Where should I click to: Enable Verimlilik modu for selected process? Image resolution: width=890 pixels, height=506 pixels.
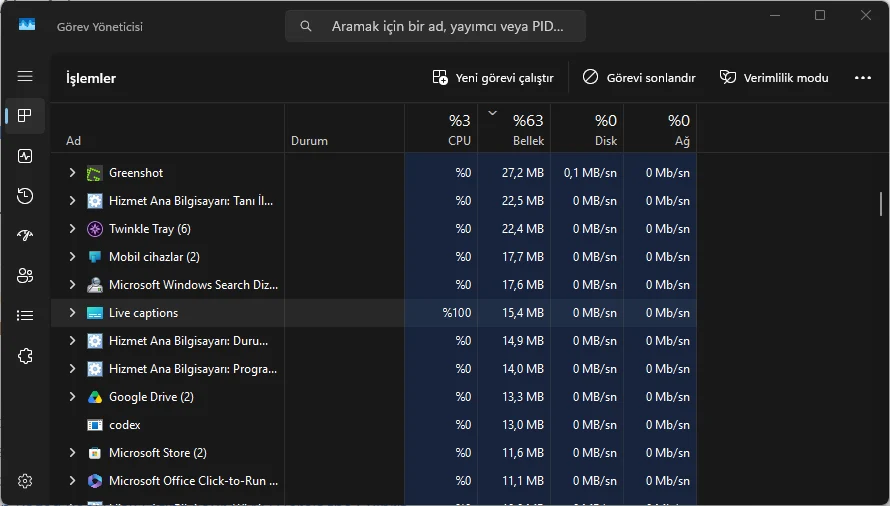point(774,78)
